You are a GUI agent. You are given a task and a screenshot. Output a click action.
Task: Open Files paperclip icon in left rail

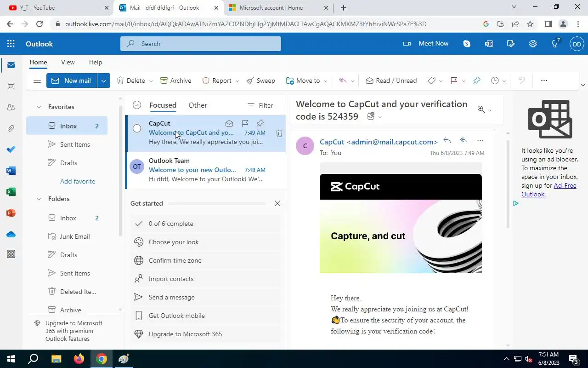tap(11, 128)
